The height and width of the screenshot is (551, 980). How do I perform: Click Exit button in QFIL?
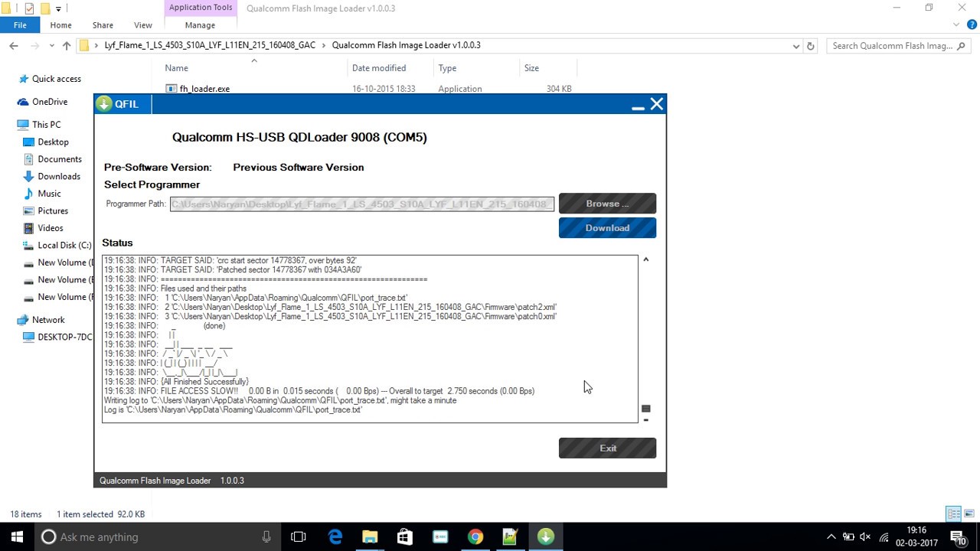point(607,448)
